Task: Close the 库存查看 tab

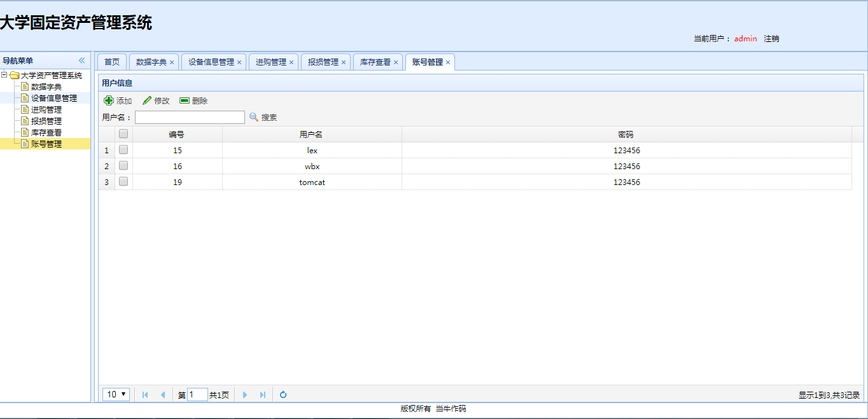Action: [x=396, y=62]
